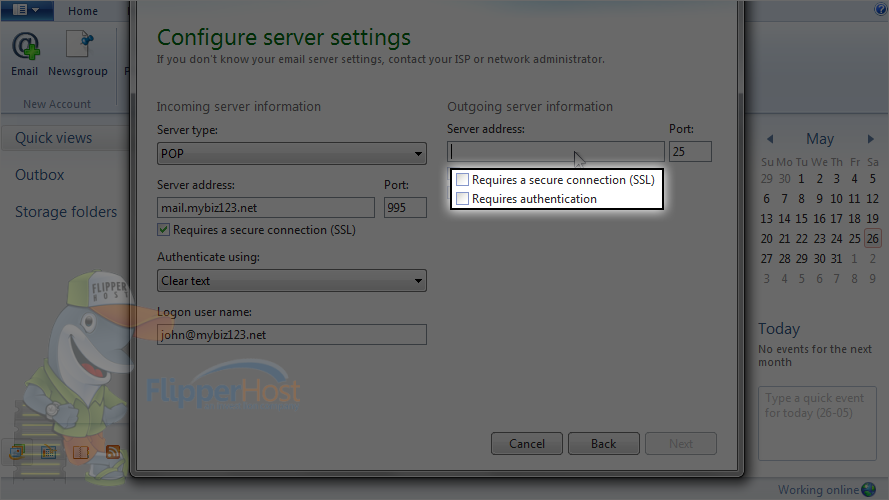The width and height of the screenshot is (889, 500).
Task: Click the help icon in corner
Action: 882,9
